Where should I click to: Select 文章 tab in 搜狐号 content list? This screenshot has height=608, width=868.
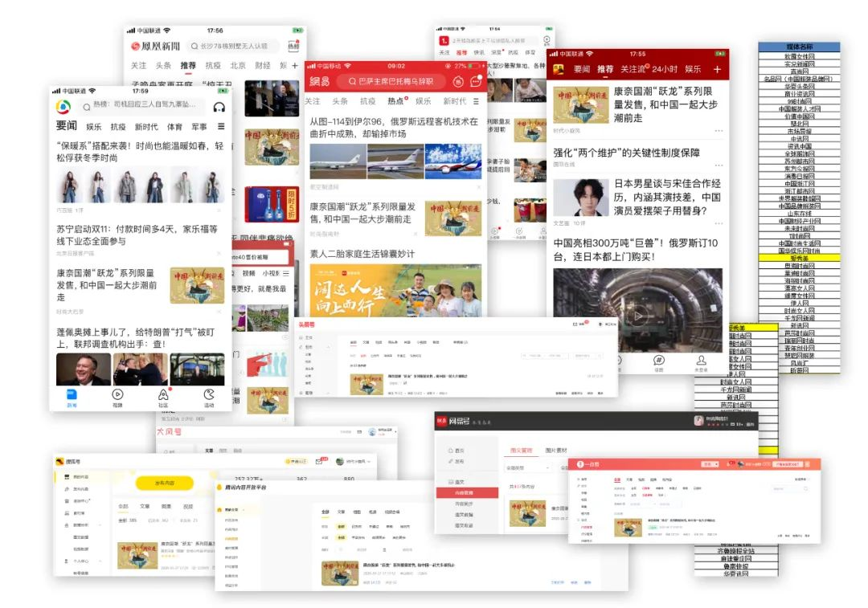point(145,506)
